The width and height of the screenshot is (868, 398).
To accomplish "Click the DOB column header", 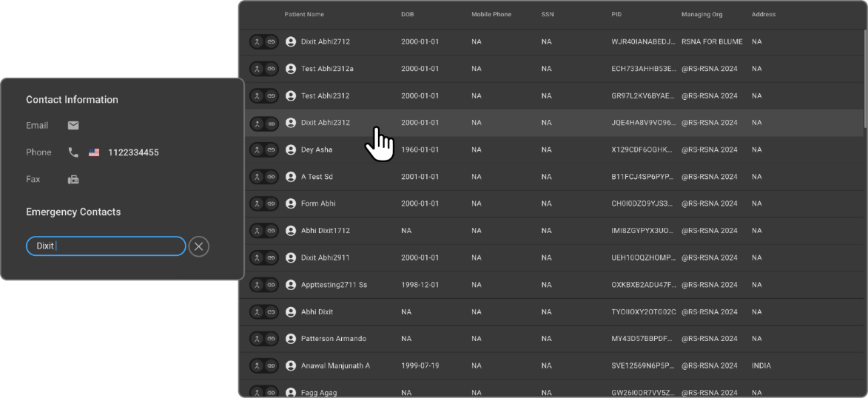I will tap(408, 15).
